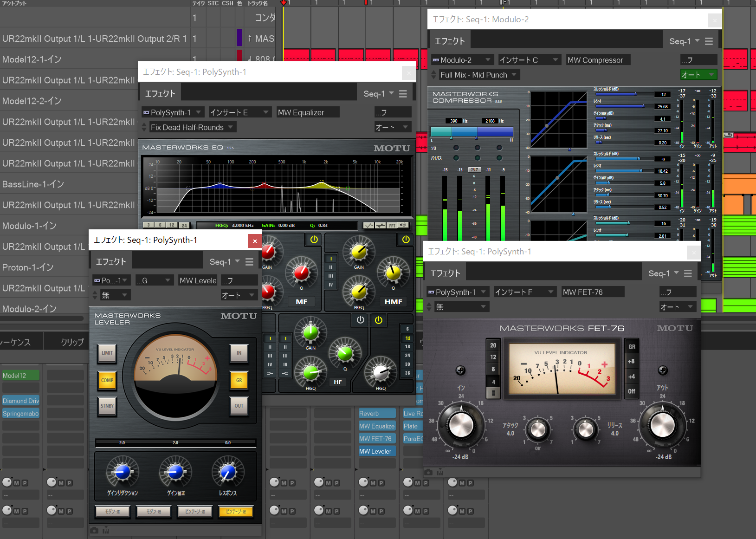The height and width of the screenshot is (539, 756).
Task: Click the FET-76 large input knob
Action: pyautogui.click(x=461, y=424)
